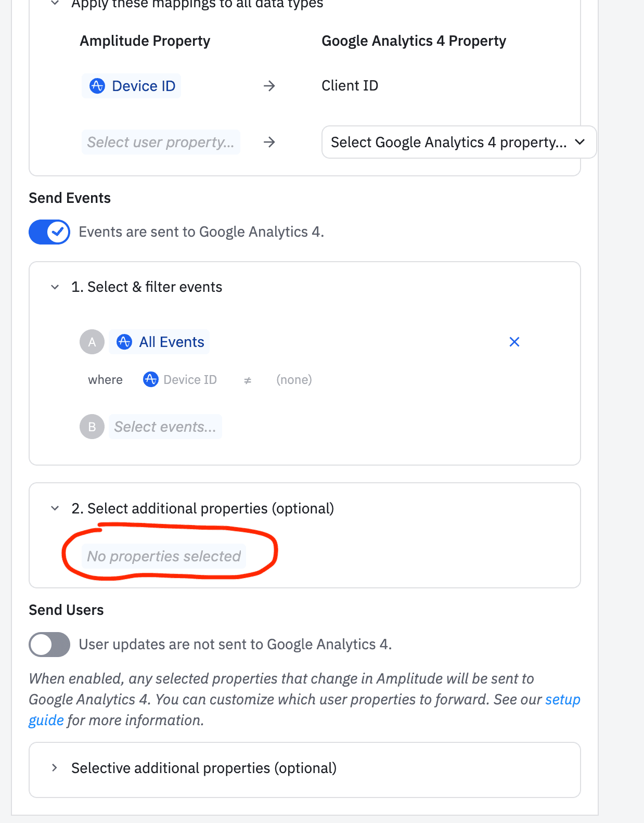Enable the Send Users toggle

tap(49, 645)
